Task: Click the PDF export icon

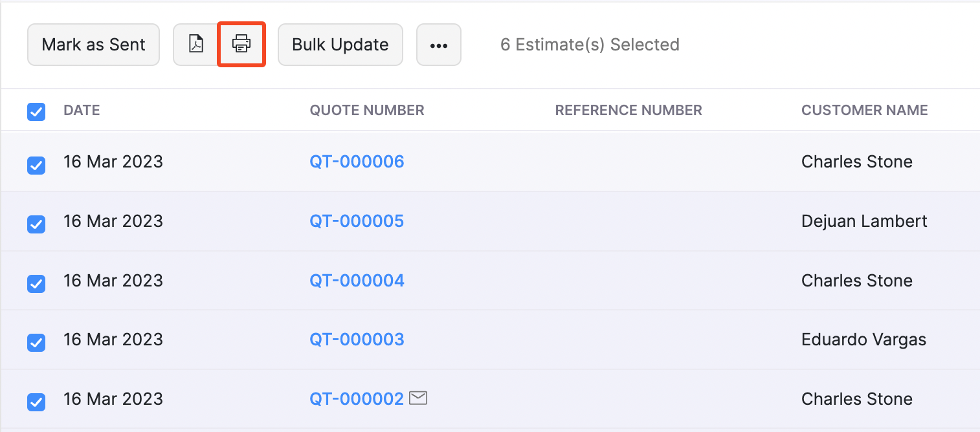Action: (x=196, y=45)
